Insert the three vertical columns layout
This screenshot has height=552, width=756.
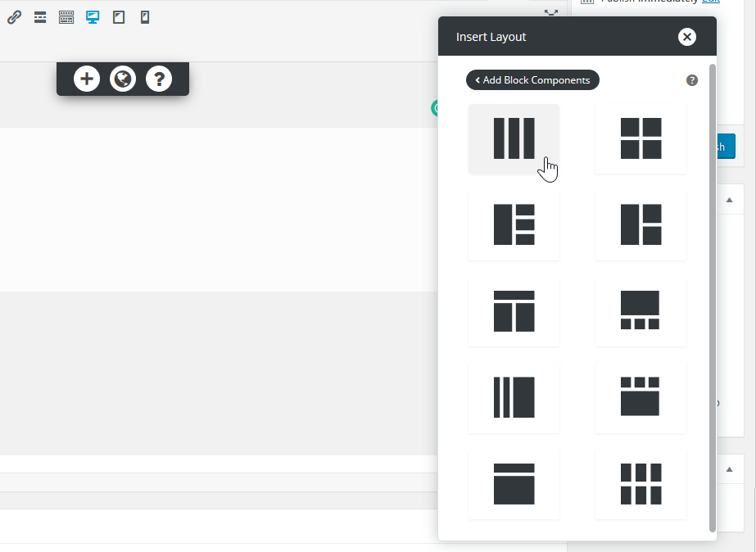pyautogui.click(x=514, y=138)
